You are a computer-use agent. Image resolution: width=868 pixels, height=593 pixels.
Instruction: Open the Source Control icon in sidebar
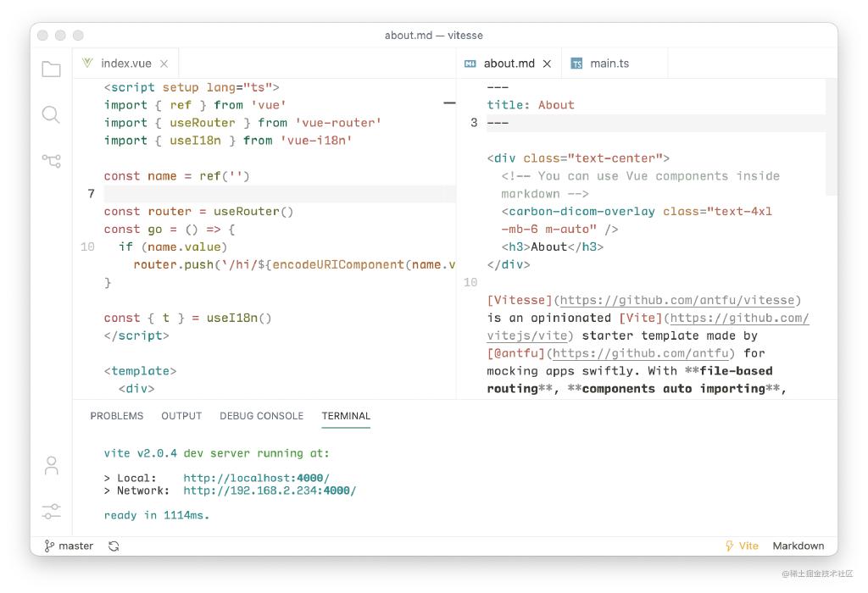[x=51, y=160]
